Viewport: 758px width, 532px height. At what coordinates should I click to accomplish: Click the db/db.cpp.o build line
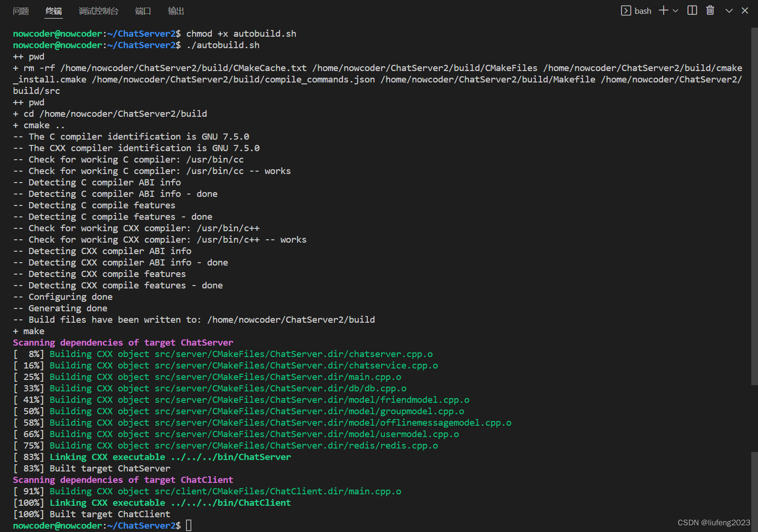pyautogui.click(x=210, y=389)
